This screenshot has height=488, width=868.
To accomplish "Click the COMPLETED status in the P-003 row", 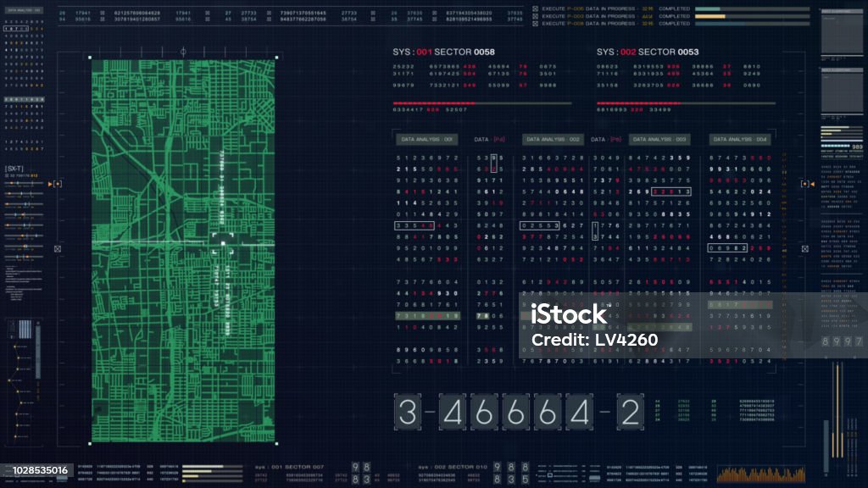I will pos(674,16).
